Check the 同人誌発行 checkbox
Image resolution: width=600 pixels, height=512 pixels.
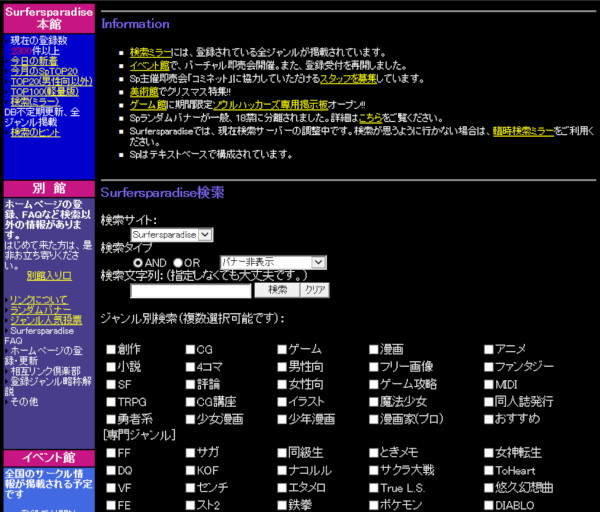coord(489,402)
